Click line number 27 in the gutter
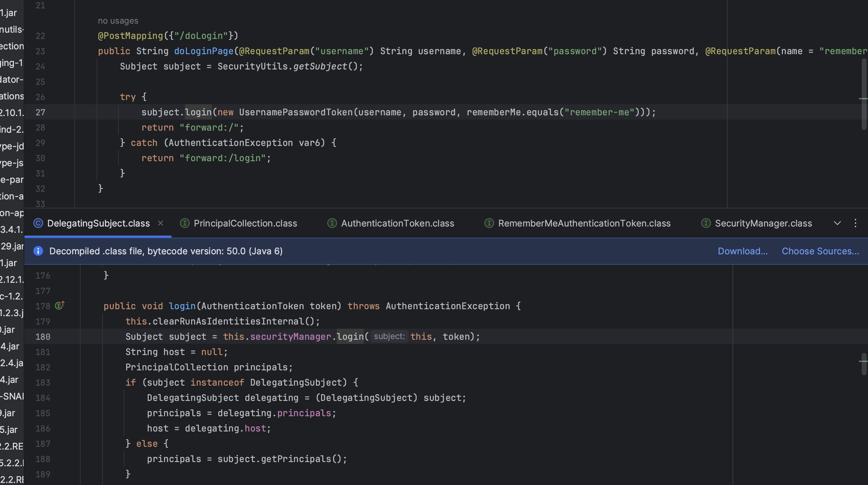 40,112
